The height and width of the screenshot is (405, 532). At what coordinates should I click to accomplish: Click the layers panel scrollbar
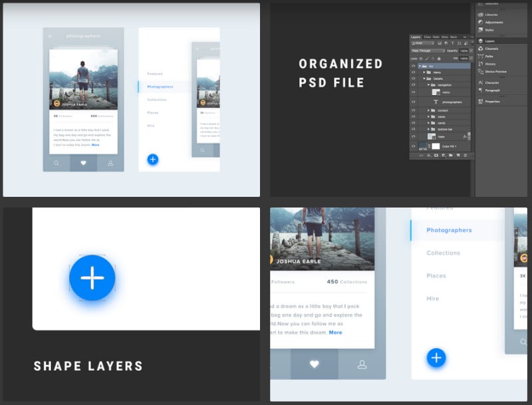coord(469,136)
